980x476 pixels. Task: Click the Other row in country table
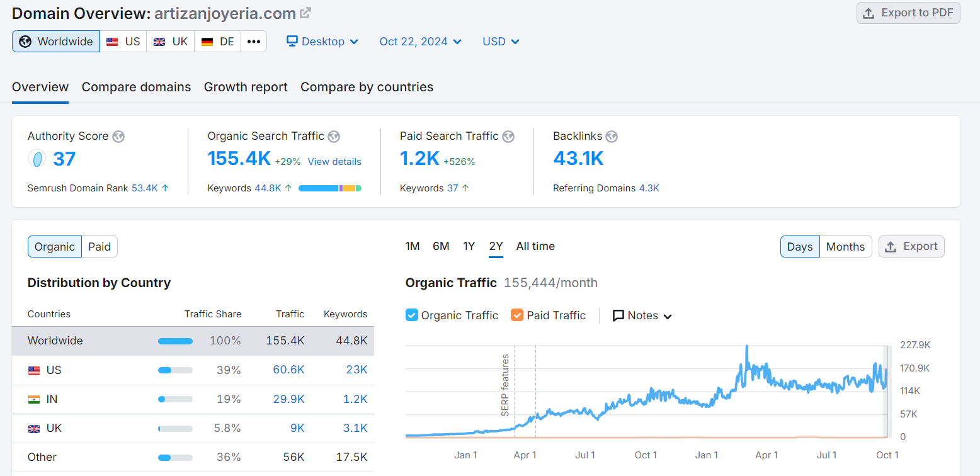click(x=193, y=457)
